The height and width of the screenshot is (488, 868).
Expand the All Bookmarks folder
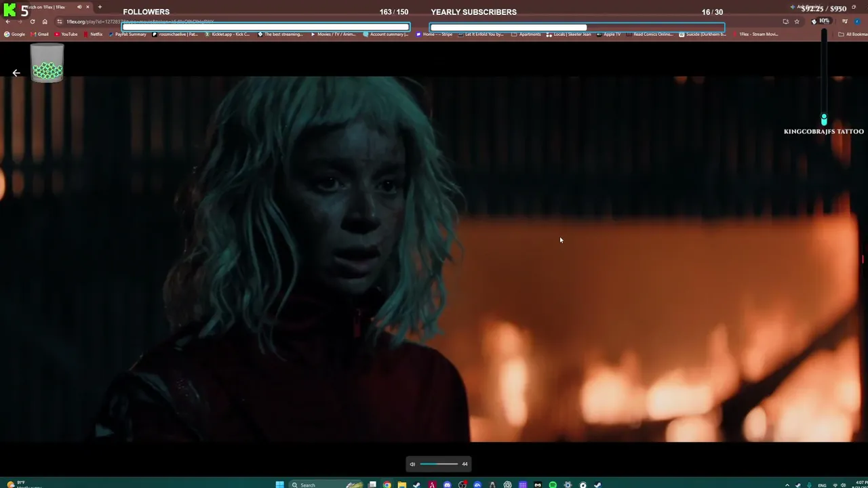pyautogui.click(x=853, y=34)
